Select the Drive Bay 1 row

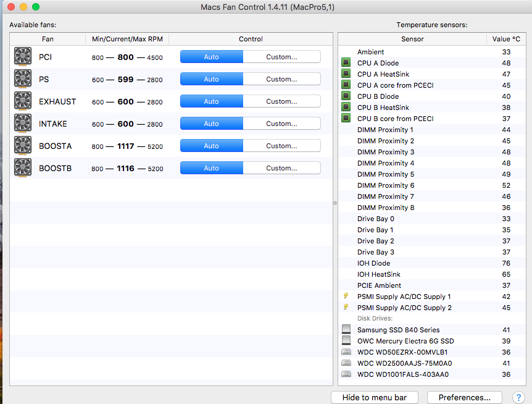click(x=432, y=230)
